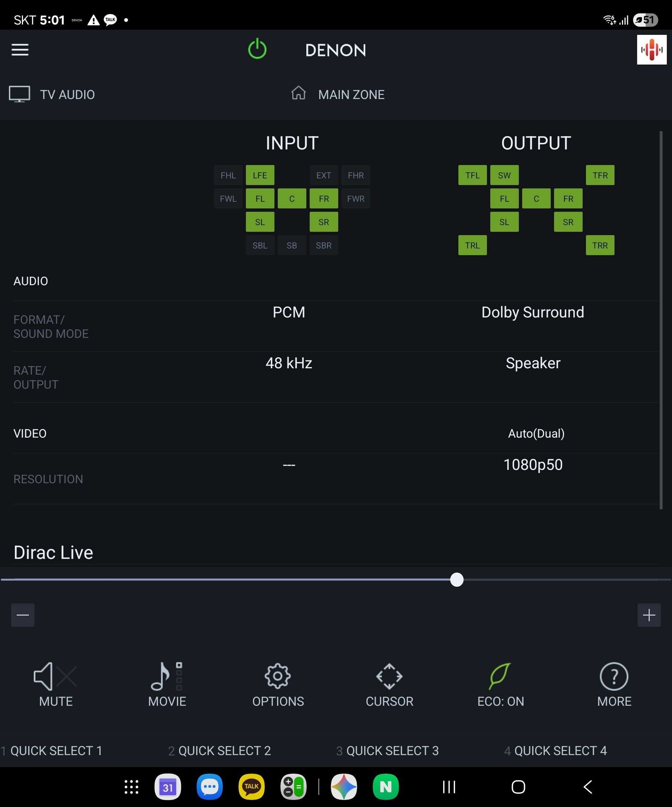Launch the Messages app from taskbar
This screenshot has height=807, width=672.
[210, 787]
